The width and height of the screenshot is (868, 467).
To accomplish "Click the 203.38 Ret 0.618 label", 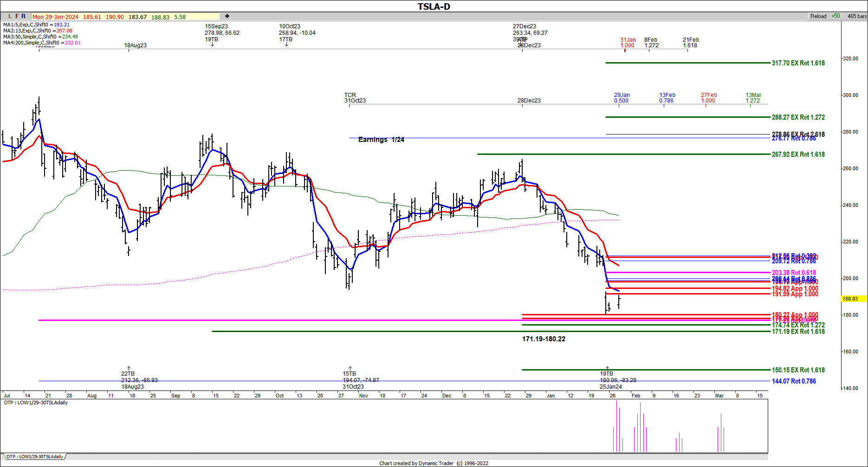I will (x=794, y=273).
